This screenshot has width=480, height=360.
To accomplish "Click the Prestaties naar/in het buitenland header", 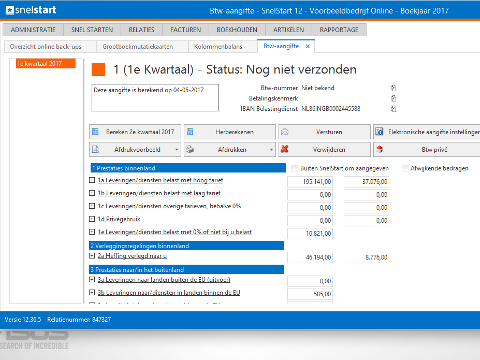I will 187,269.
